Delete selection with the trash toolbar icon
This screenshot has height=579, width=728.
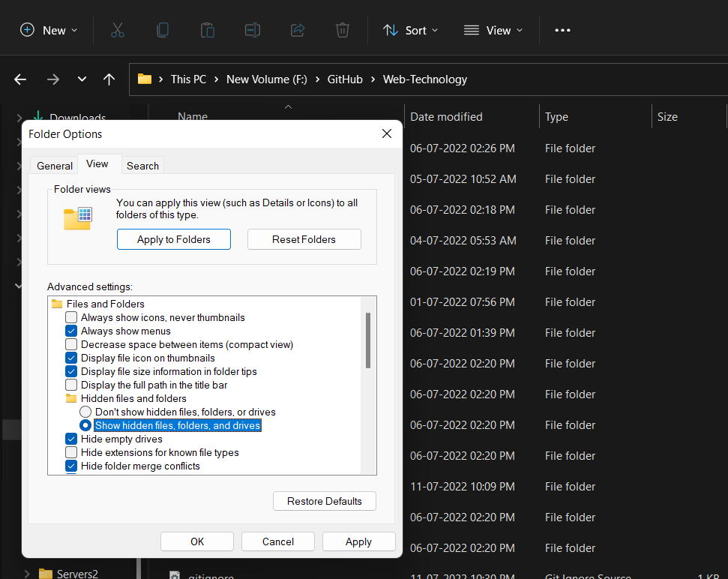(x=342, y=30)
